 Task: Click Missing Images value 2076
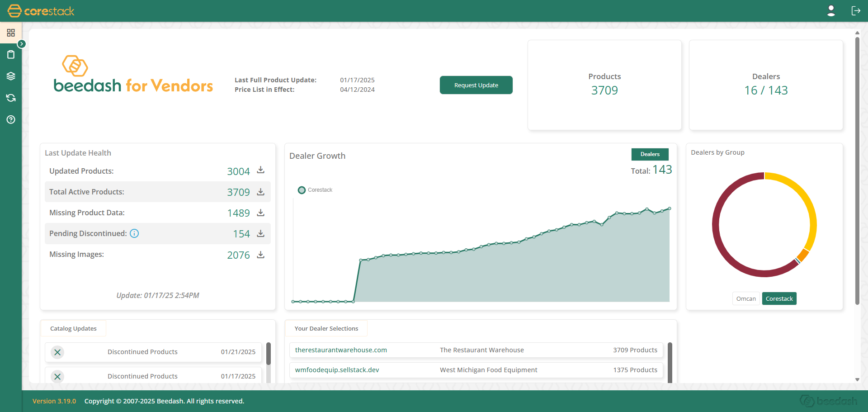[x=238, y=255]
